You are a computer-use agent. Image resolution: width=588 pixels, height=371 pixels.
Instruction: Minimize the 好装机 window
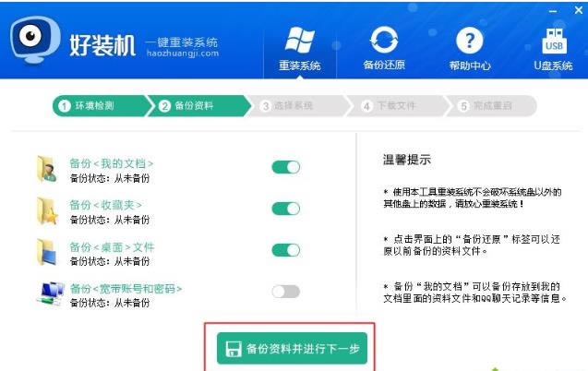point(552,11)
